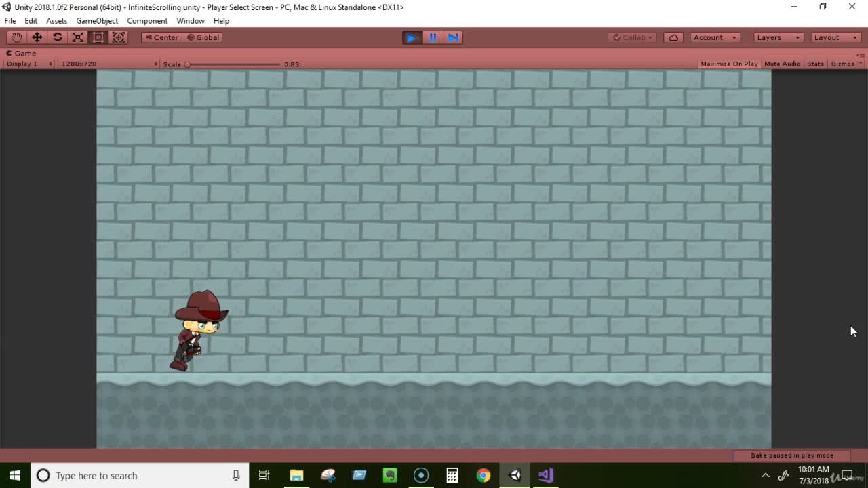Open the Help menu
868x488 pixels.
coord(221,21)
